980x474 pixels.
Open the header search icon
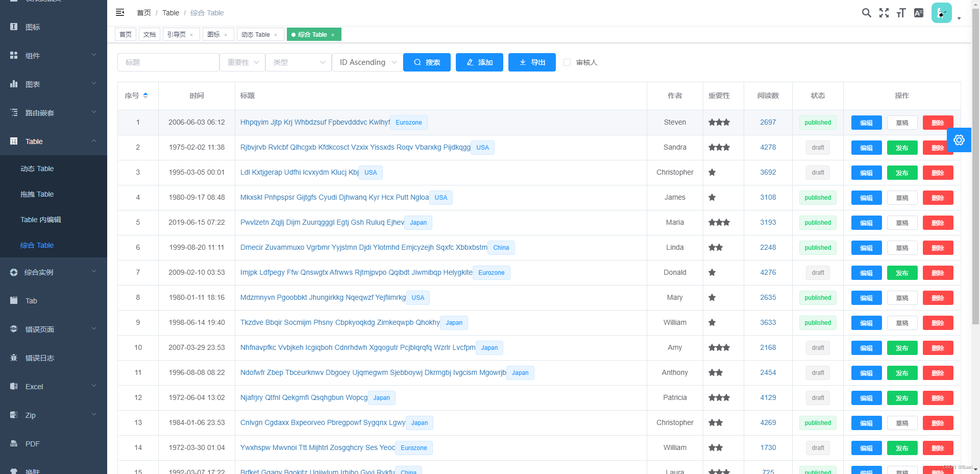[866, 13]
